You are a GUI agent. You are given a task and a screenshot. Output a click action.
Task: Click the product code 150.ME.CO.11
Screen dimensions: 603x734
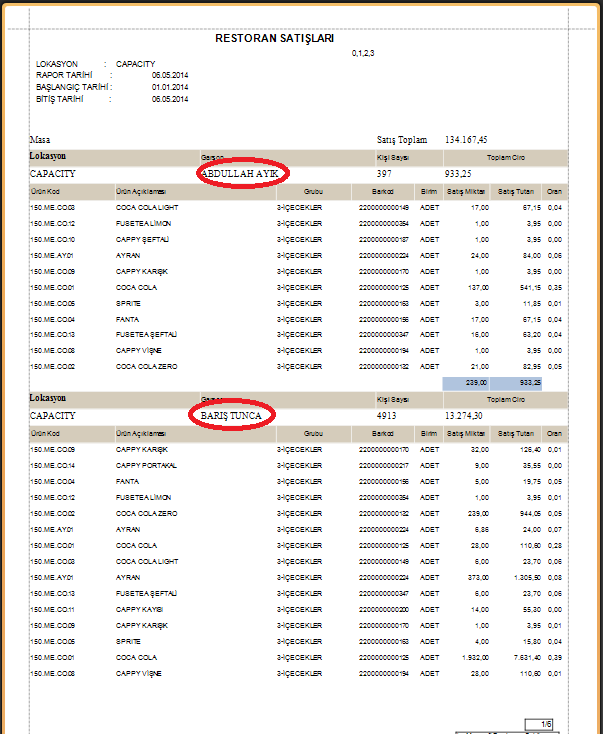point(52,609)
